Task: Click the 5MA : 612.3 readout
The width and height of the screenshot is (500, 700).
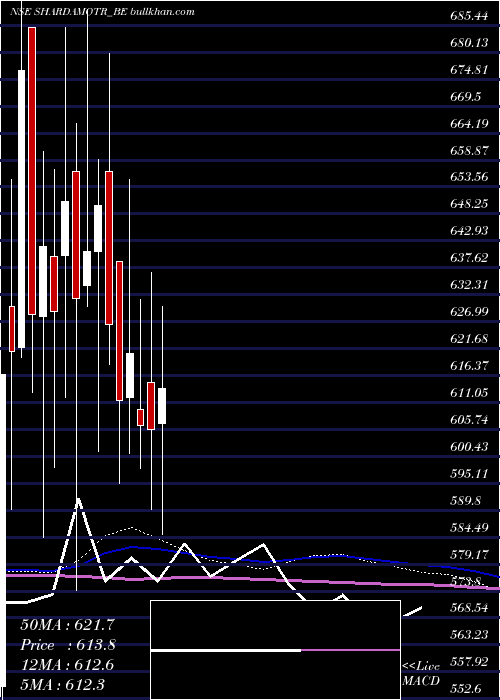Action: click(64, 684)
